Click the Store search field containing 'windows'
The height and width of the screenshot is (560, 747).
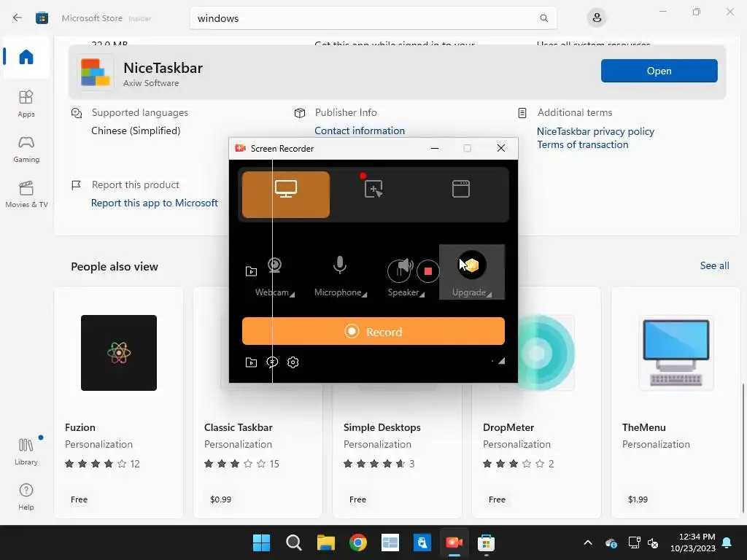pos(373,18)
